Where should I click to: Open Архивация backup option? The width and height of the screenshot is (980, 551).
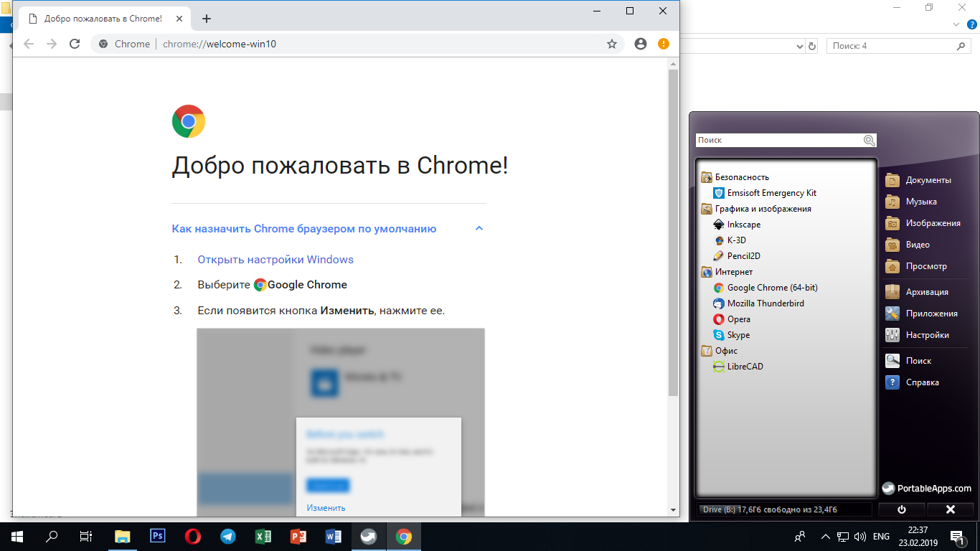pos(917,292)
